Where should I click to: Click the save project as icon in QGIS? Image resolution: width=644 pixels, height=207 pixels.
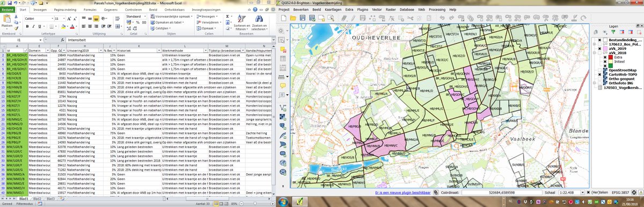click(312, 18)
